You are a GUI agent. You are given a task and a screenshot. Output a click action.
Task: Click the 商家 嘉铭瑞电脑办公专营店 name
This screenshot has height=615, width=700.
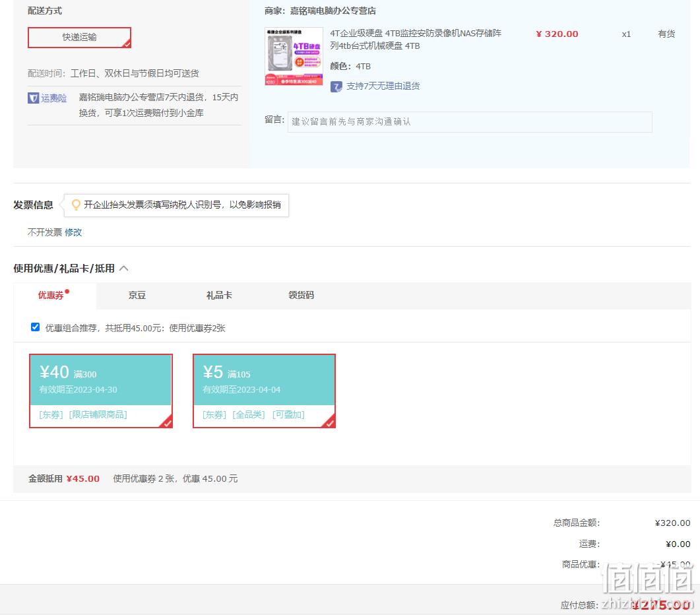[333, 11]
